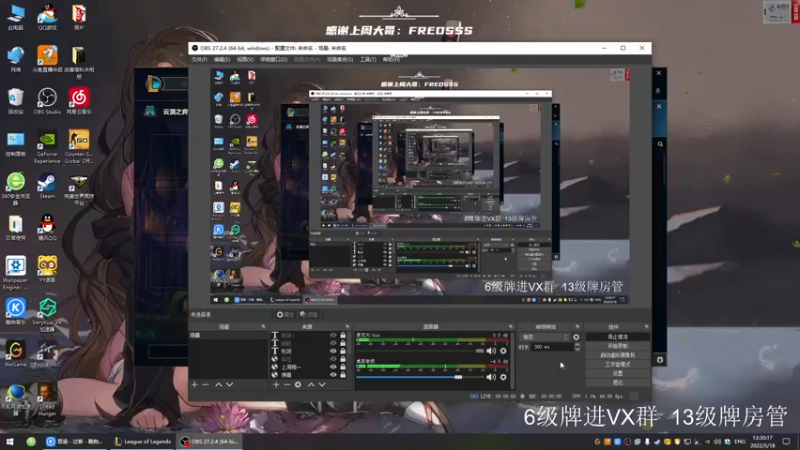Open the 回收站 recycle bin icon
800x450 pixels.
tap(15, 101)
